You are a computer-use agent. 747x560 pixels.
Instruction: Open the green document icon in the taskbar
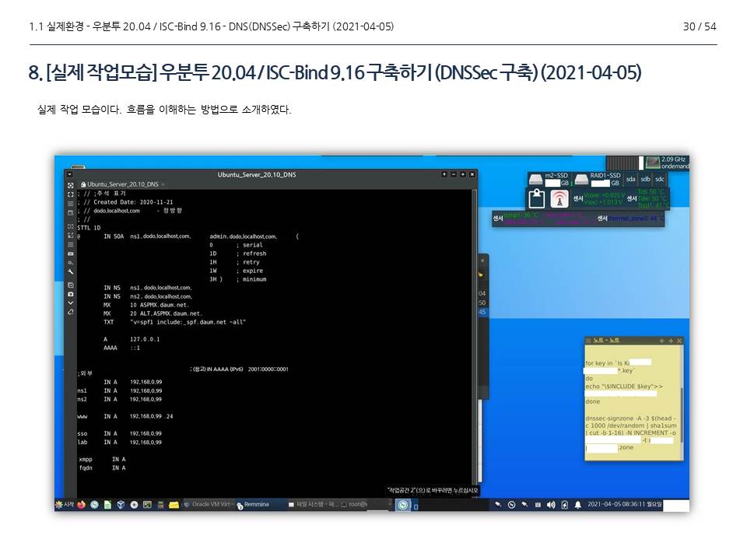click(x=107, y=505)
